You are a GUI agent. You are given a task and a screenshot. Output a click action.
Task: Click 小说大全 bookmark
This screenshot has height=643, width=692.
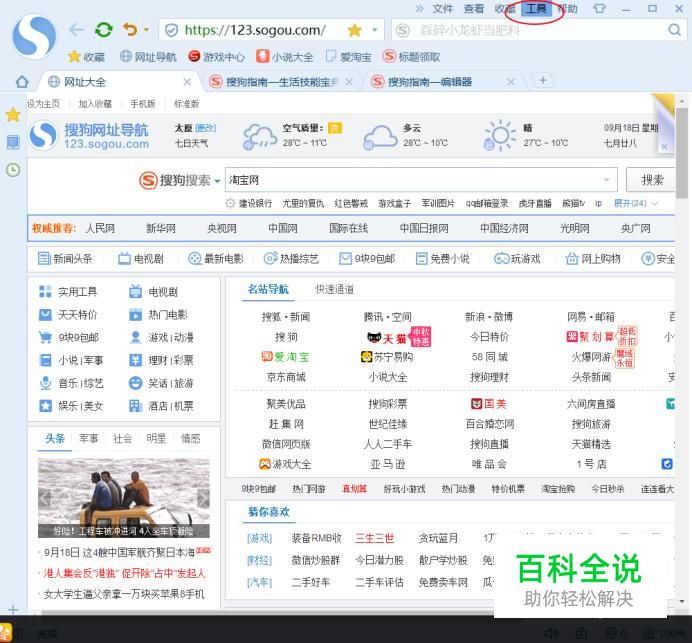pos(285,56)
